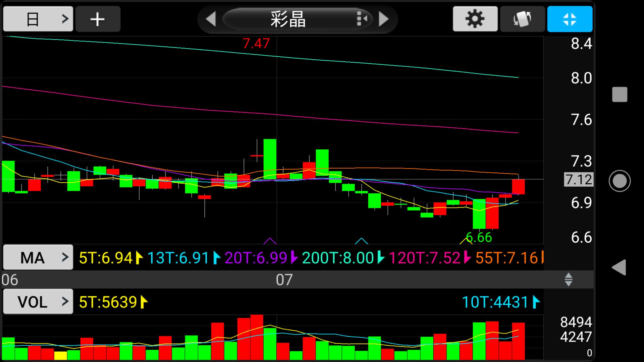Click panel resize up-down arrows
This screenshot has height=362, width=644.
pyautogui.click(x=568, y=279)
